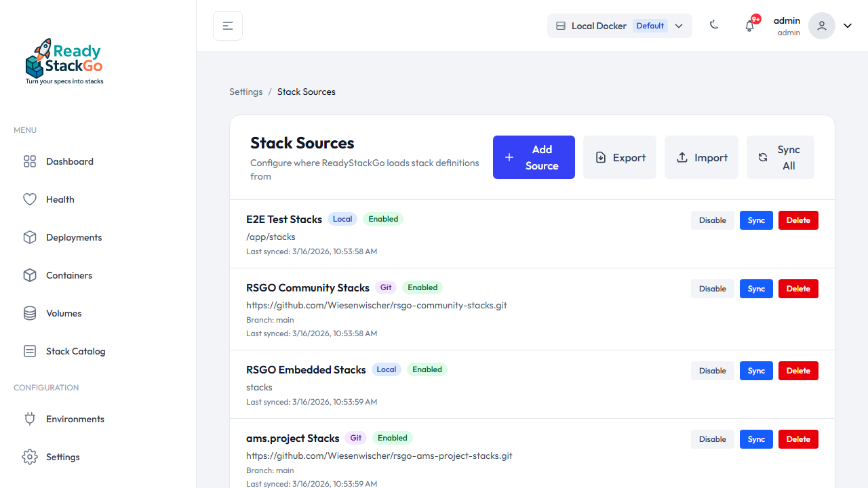
Task: Click the admin user avatar icon
Action: (x=821, y=26)
